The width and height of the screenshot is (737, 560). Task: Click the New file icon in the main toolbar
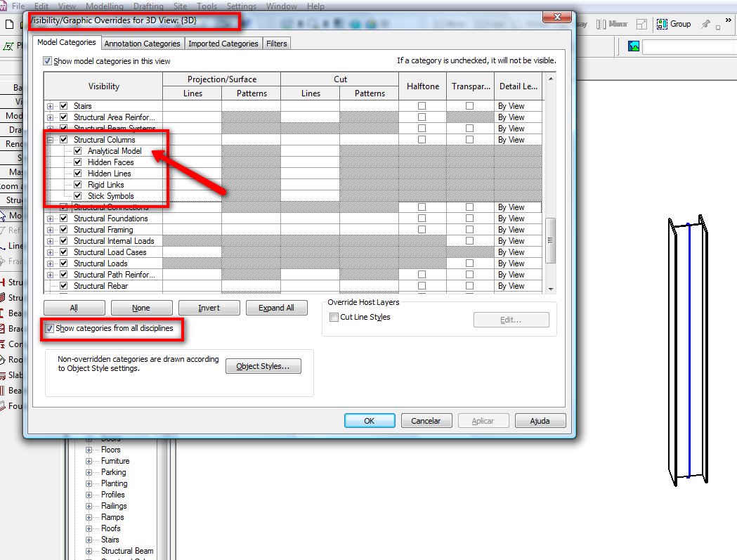pyautogui.click(x=9, y=24)
